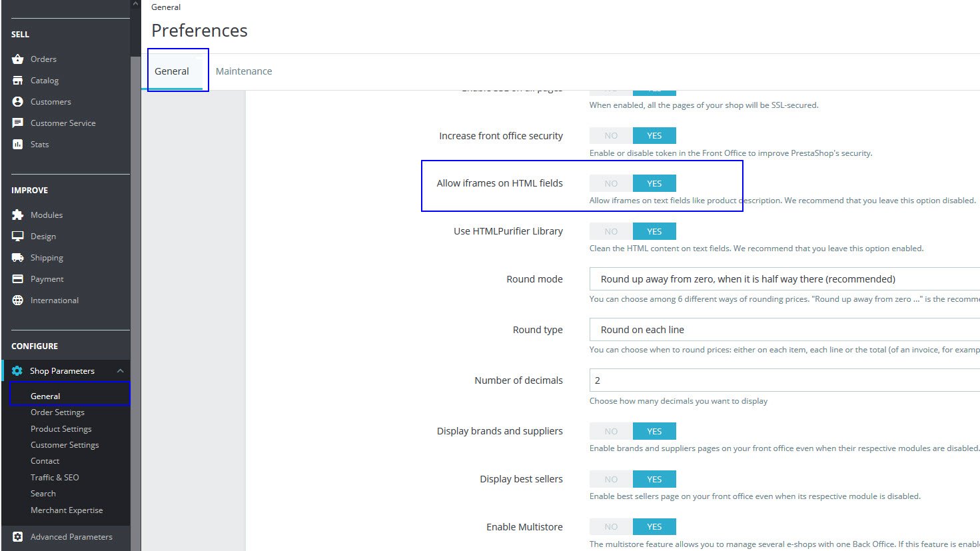The image size is (980, 551).
Task: Collapse the Shop Parameters menu chevron
Action: pyautogui.click(x=120, y=371)
